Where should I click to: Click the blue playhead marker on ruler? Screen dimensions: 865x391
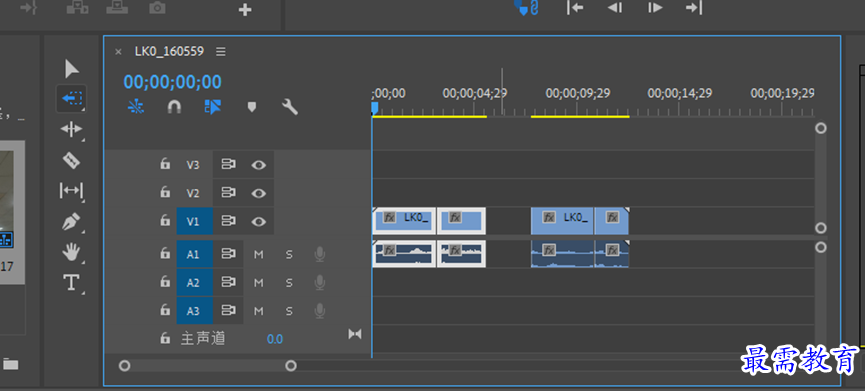(375, 108)
